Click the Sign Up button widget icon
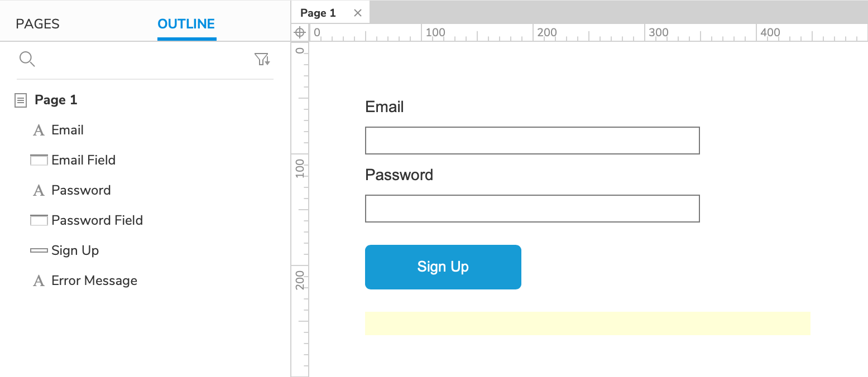Image resolution: width=868 pixels, height=377 pixels. 39,251
